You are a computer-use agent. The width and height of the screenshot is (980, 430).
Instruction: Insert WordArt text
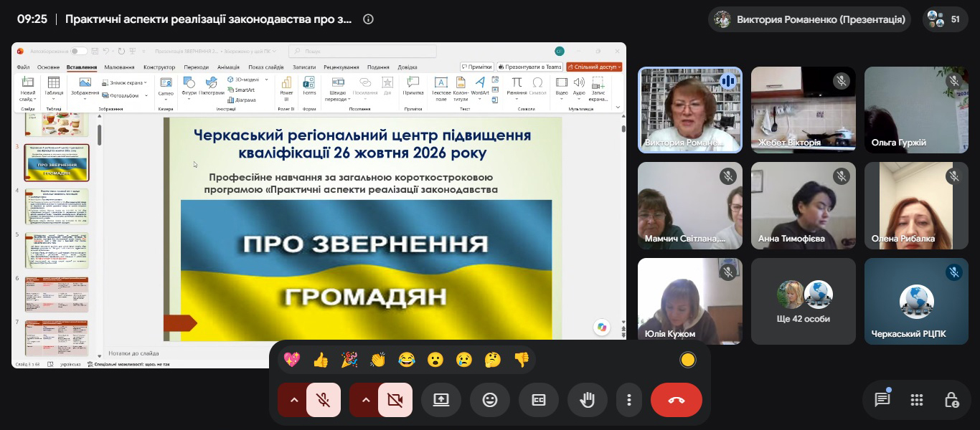(x=480, y=87)
